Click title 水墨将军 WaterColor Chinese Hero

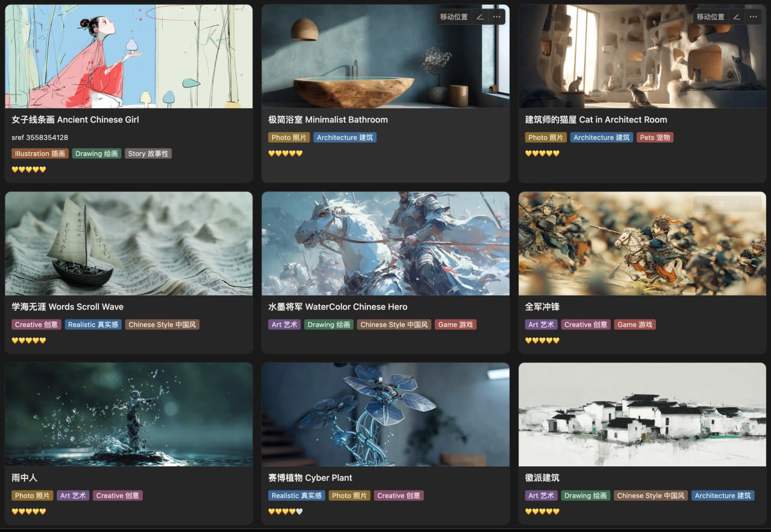click(338, 307)
